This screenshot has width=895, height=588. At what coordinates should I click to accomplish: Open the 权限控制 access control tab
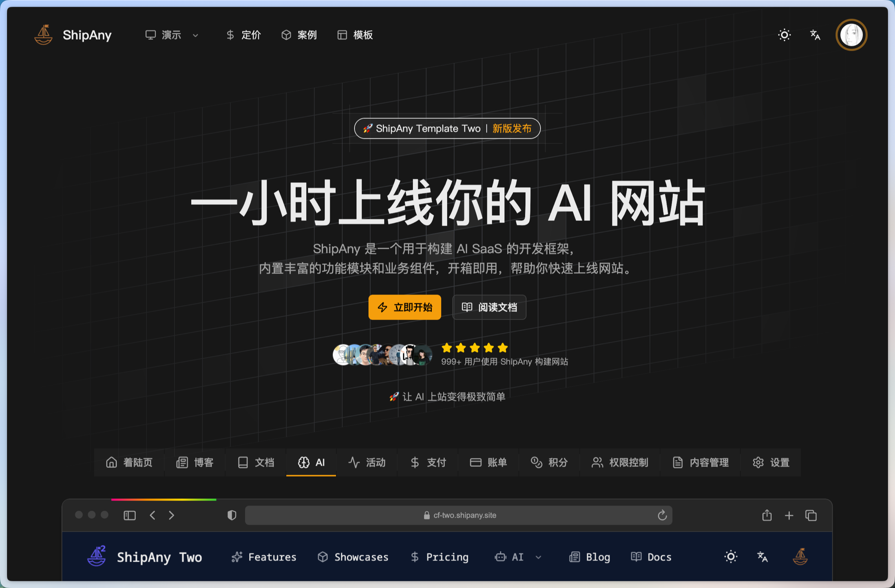click(620, 462)
